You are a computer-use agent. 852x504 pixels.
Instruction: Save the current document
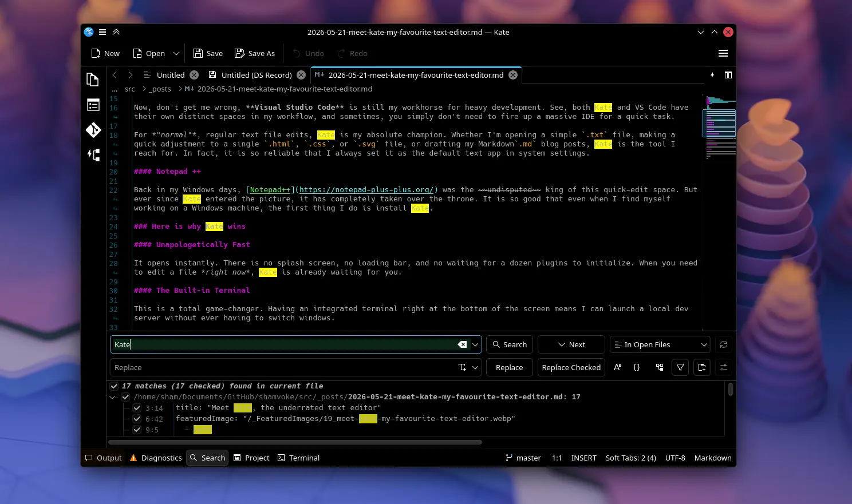(x=208, y=53)
